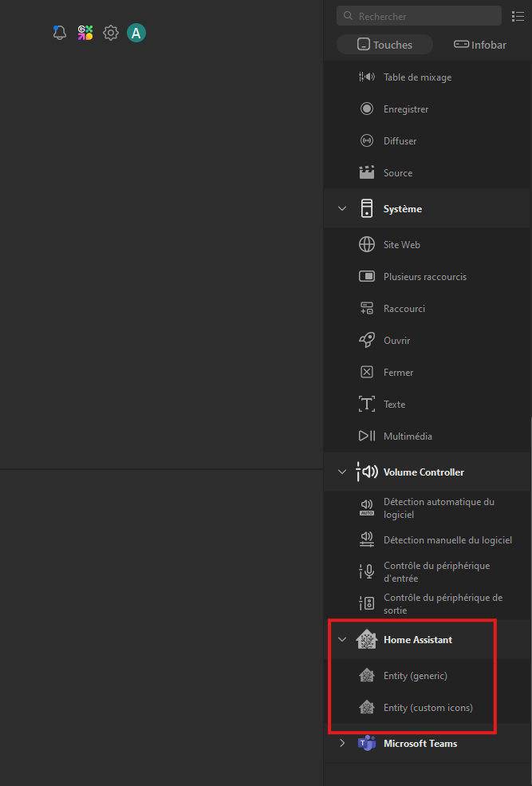Select the Enregistrer record action
The height and width of the screenshot is (786, 532).
405,109
